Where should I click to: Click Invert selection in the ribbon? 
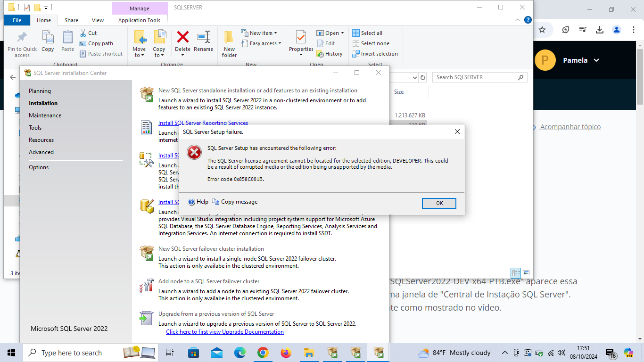coord(375,54)
